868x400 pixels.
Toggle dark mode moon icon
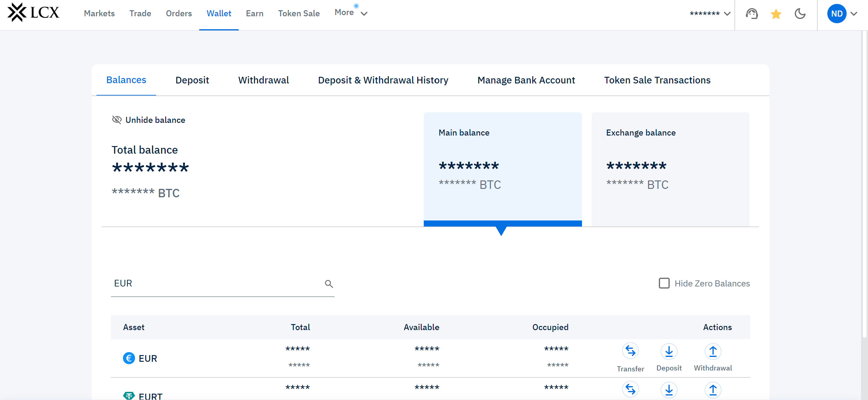pos(800,14)
